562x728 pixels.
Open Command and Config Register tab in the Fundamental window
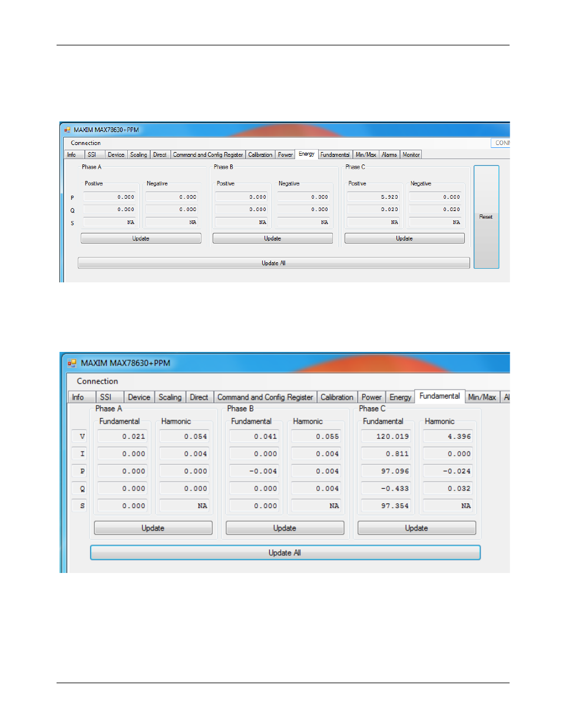[x=265, y=397]
